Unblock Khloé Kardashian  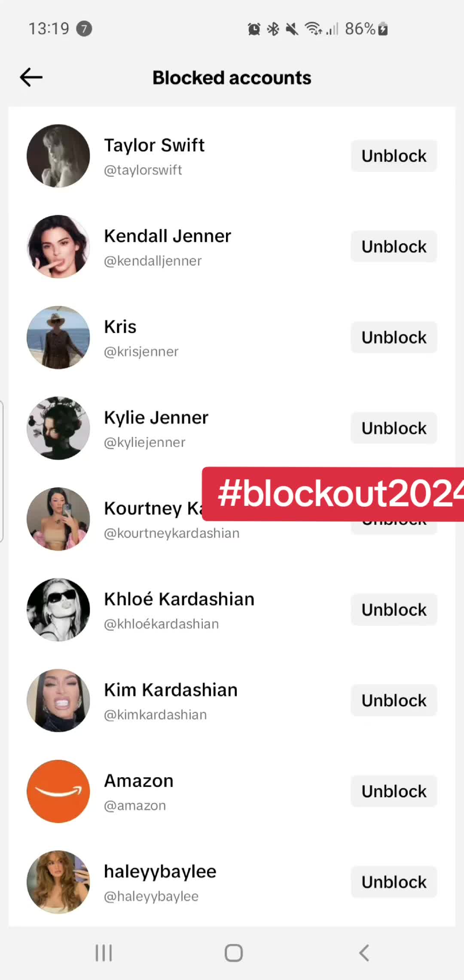[394, 609]
